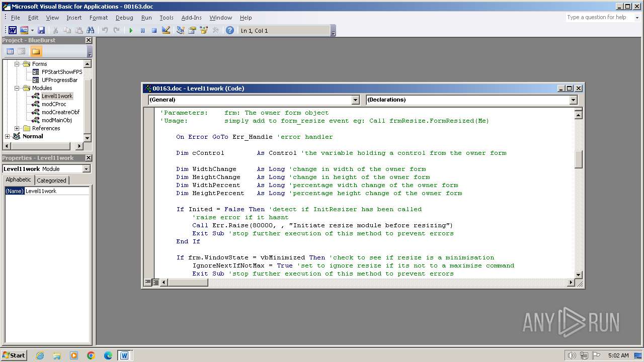Click code window vertical scrollbar thumb
This screenshot has width=644, height=362.
point(578,159)
